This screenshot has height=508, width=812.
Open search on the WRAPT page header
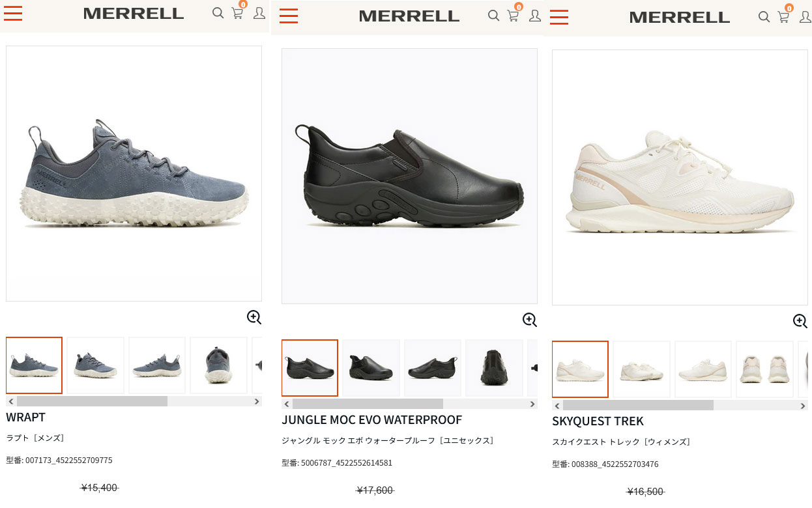[x=218, y=13]
